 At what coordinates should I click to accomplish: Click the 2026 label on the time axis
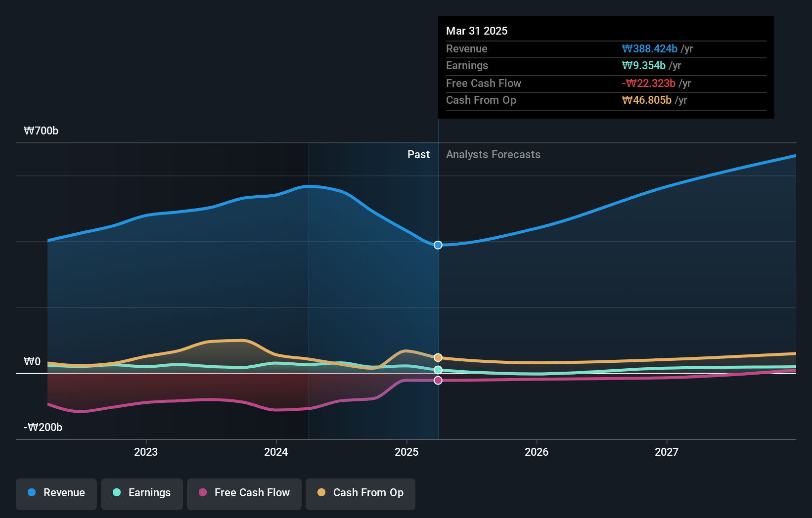click(537, 452)
